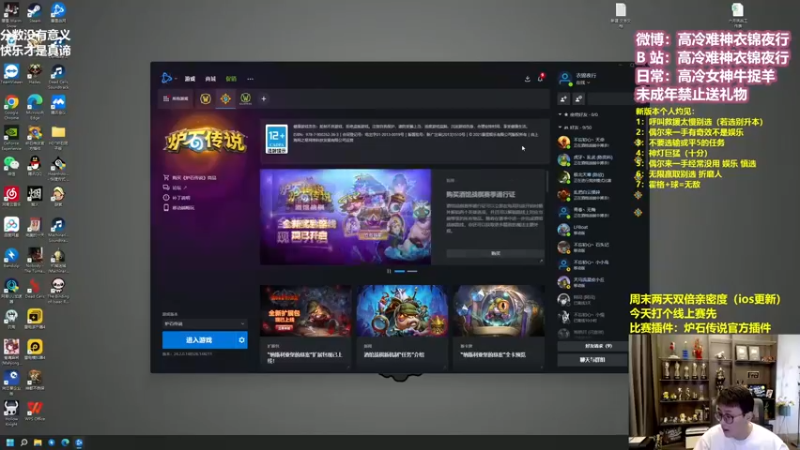Open Steam desktop shortcut
The width and height of the screenshot is (800, 450).
point(35,13)
